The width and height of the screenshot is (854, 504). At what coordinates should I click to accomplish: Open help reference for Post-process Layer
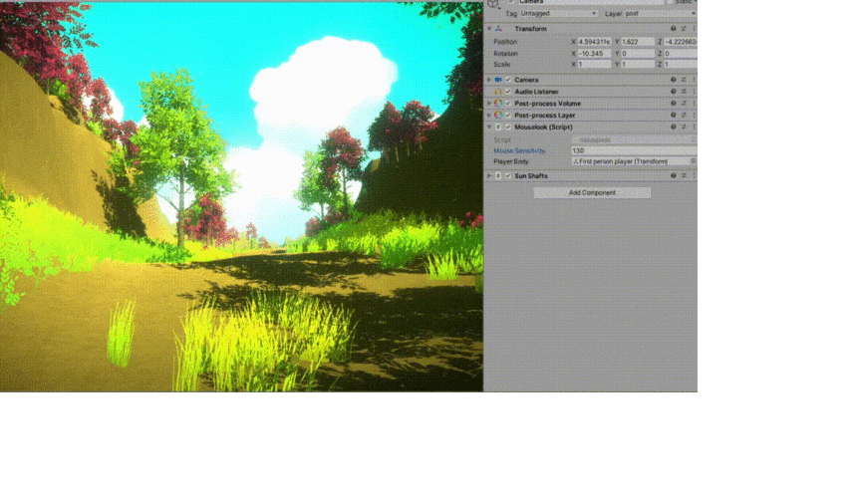[x=674, y=116]
